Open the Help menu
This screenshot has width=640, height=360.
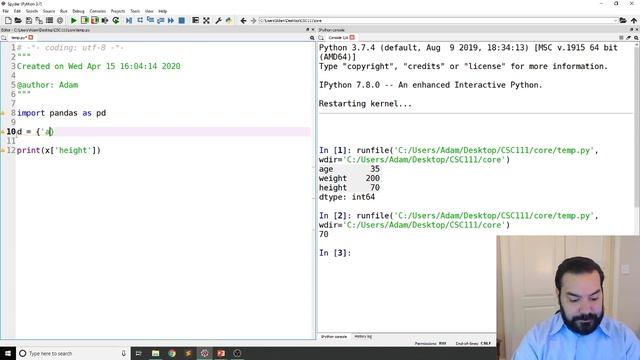(x=162, y=11)
